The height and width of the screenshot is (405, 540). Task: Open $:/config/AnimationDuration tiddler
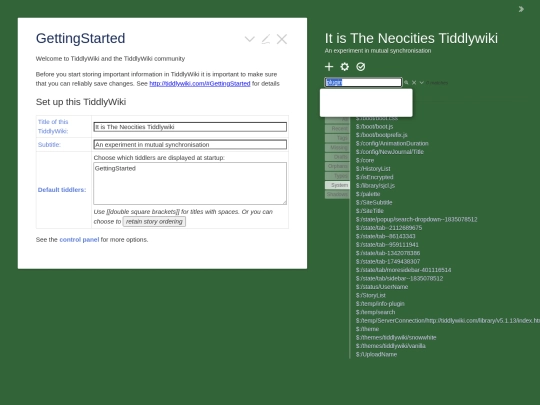(392, 143)
